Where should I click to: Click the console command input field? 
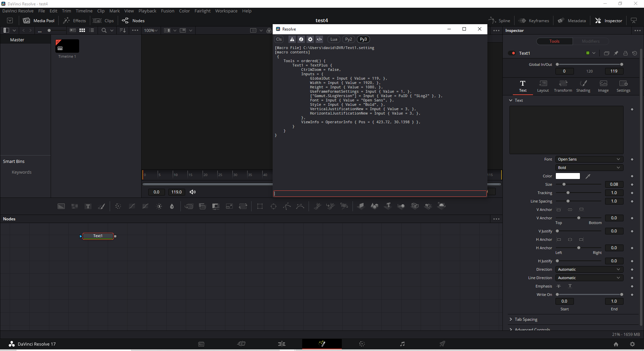[380, 193]
